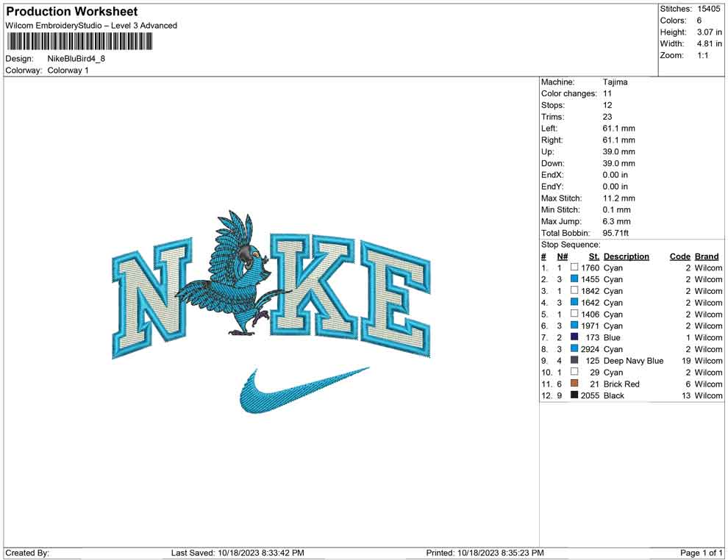Click the 'Colorway 1' value

tap(68, 71)
